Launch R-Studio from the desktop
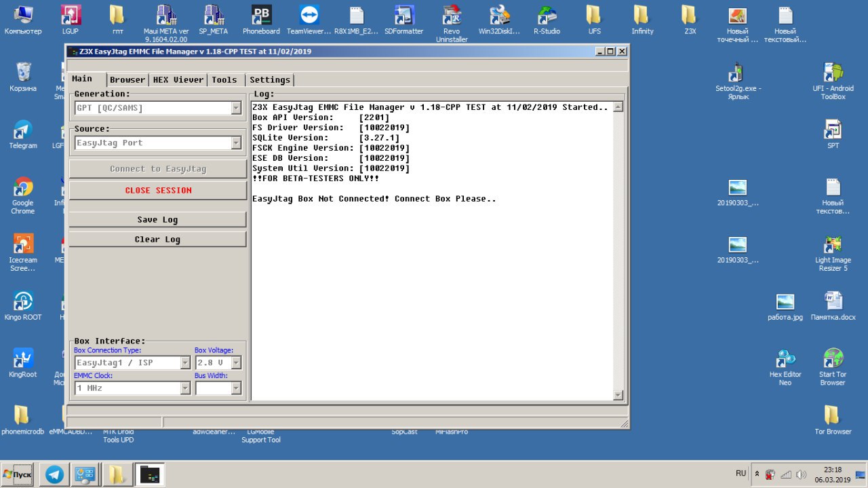The width and height of the screenshot is (868, 488). [547, 20]
